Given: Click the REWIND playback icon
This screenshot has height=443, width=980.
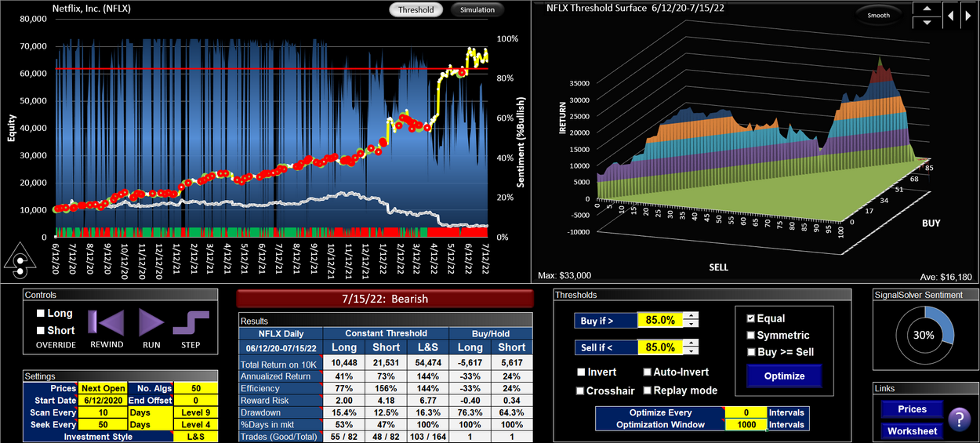Looking at the screenshot, I should [106, 323].
